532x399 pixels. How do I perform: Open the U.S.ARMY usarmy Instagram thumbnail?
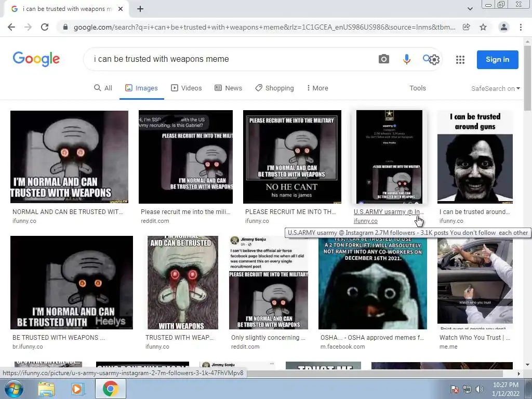pos(389,157)
